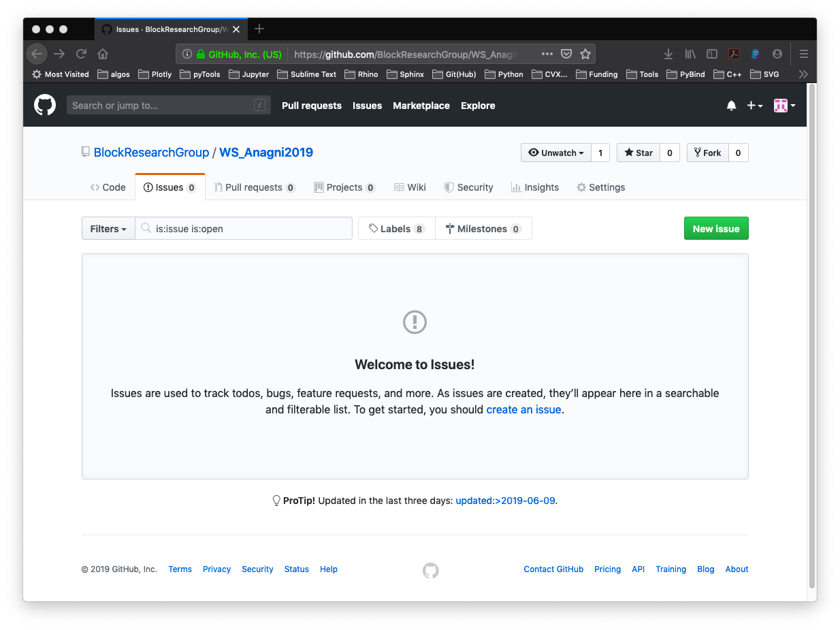Close the Issues browser tab
Screen dimensions: 840x630
pyautogui.click(x=236, y=29)
